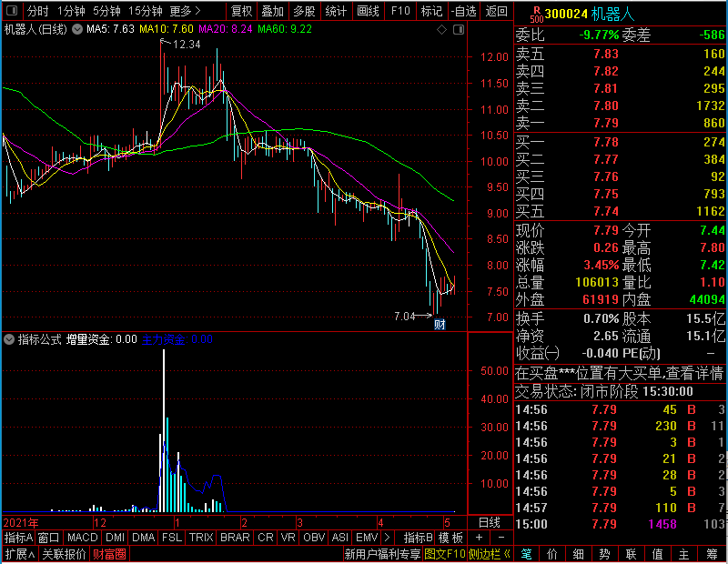Expand the 机器人(日线) chart dropdown arrow
The height and width of the screenshot is (564, 728).
click(77, 29)
